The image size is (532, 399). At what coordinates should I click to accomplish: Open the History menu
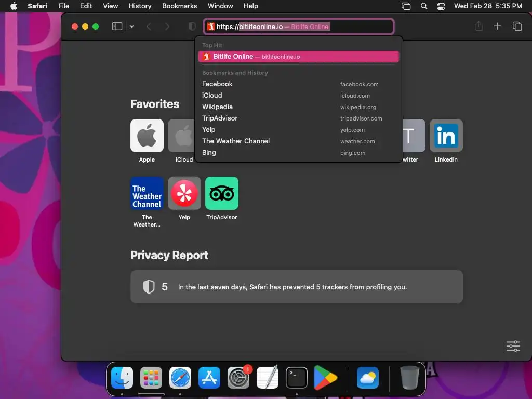(140, 6)
